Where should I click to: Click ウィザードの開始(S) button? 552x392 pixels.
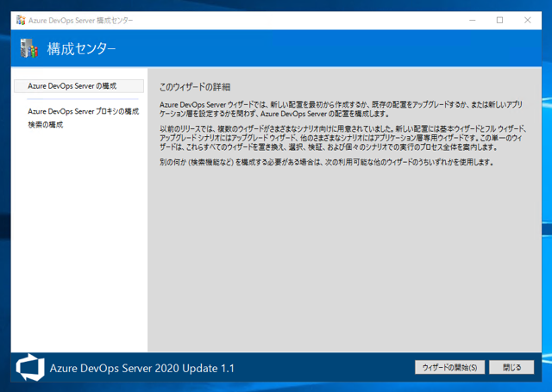(x=449, y=367)
